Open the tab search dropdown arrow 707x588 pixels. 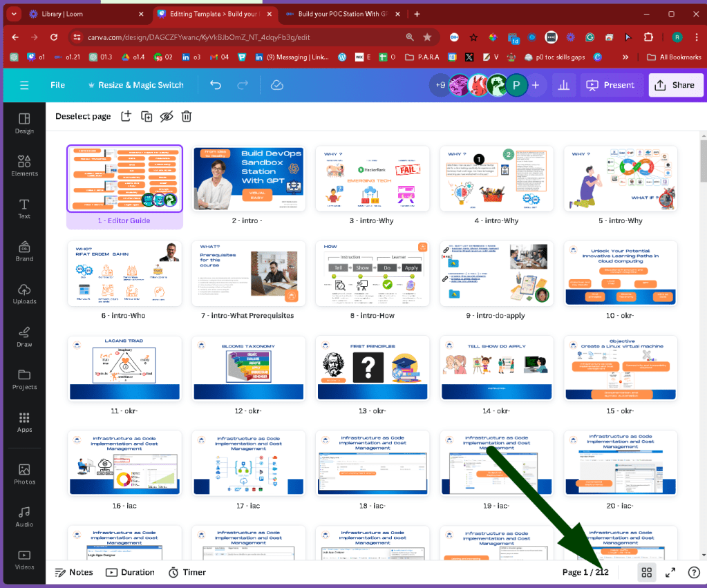(14, 14)
